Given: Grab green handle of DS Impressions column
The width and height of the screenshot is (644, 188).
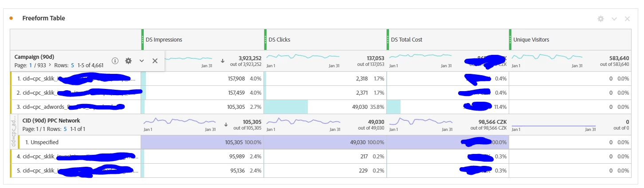Looking at the screenshot, I should pyautogui.click(x=142, y=39).
